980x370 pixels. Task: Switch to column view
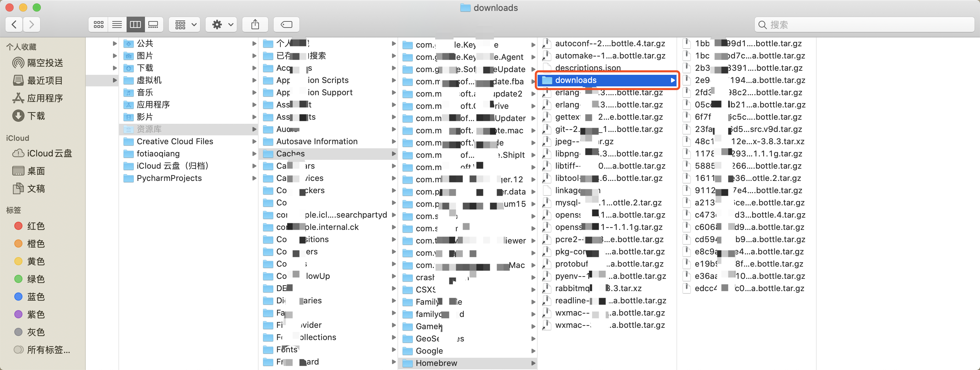pyautogui.click(x=135, y=25)
